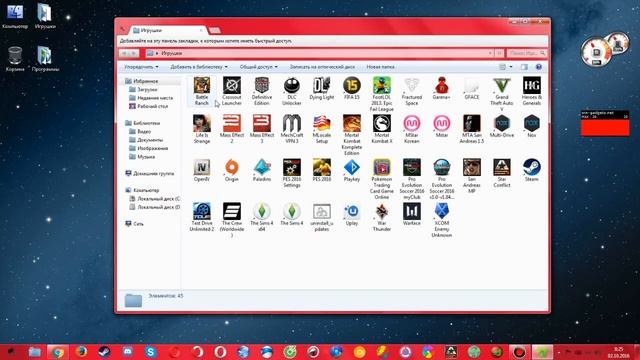Image resolution: width=640 pixels, height=360 pixels.
Task: Select the DLC Unlocker icon
Action: click(x=292, y=91)
